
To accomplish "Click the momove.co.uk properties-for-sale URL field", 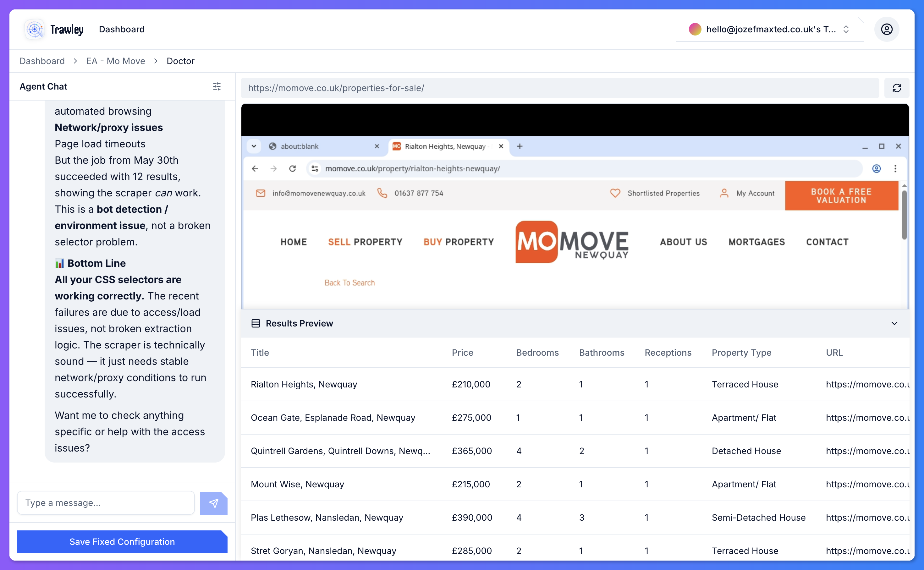I will pyautogui.click(x=560, y=88).
